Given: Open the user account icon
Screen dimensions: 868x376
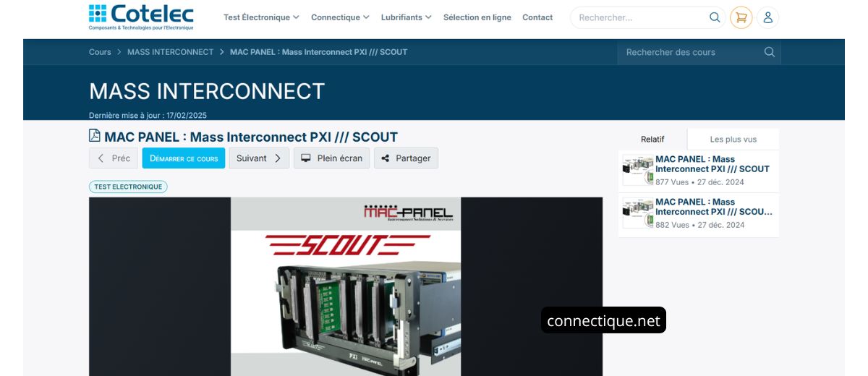Looking at the screenshot, I should (x=768, y=17).
